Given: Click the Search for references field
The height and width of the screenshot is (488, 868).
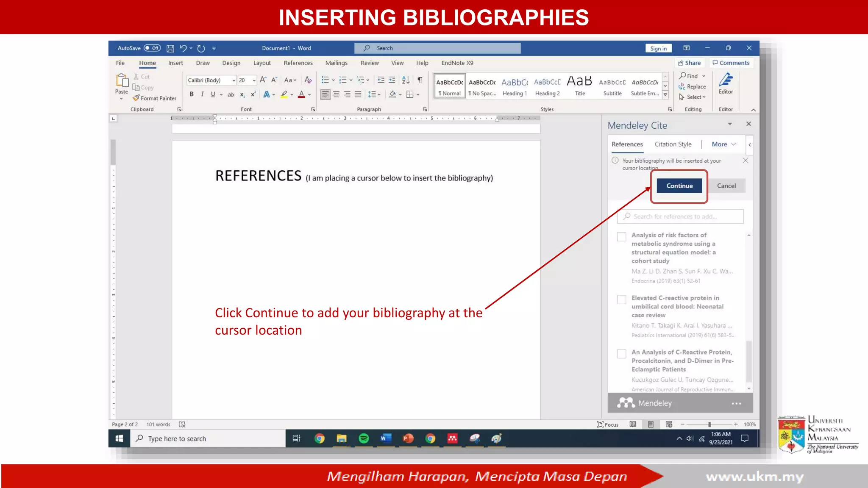Looking at the screenshot, I should point(680,216).
